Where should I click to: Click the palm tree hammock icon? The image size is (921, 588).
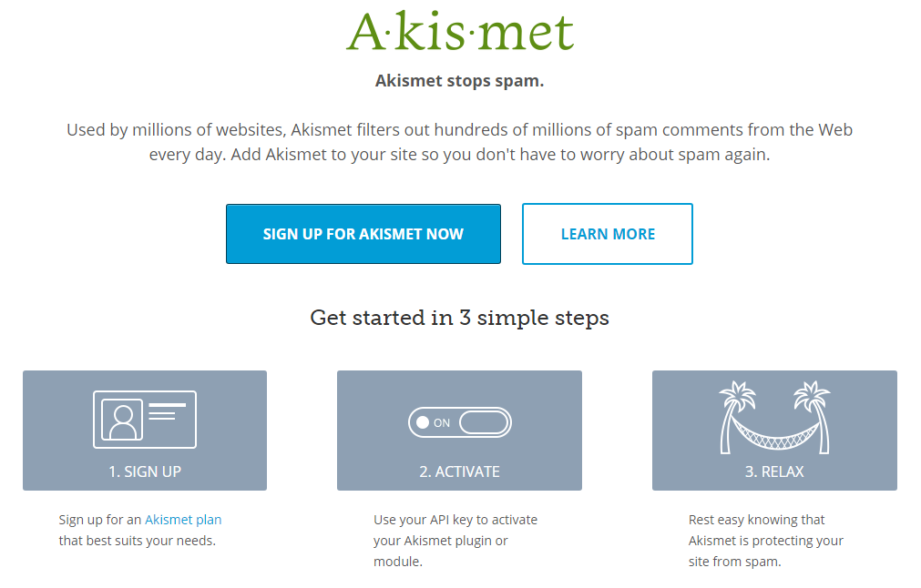pyautogui.click(x=774, y=417)
